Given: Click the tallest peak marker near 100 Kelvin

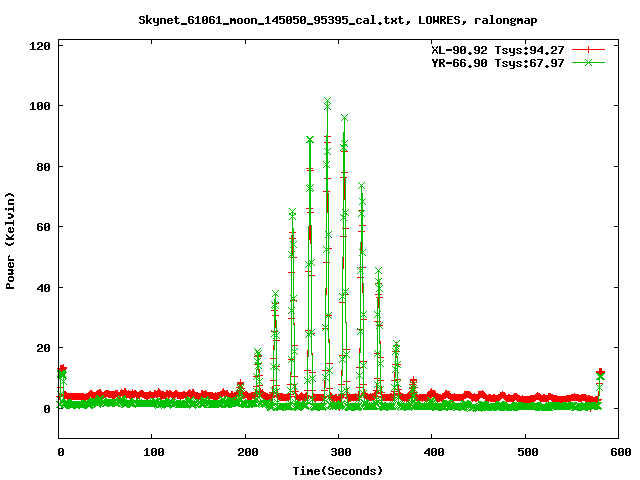Looking at the screenshot, I should click(x=327, y=102).
